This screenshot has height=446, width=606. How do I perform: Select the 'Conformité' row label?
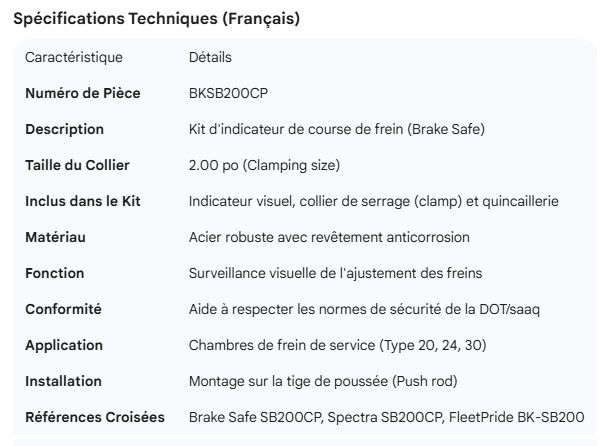click(x=63, y=309)
